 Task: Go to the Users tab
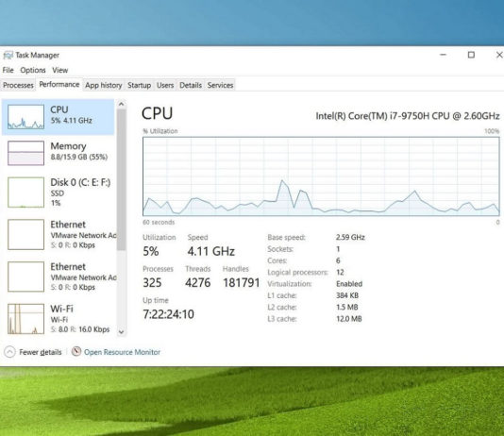coord(165,85)
